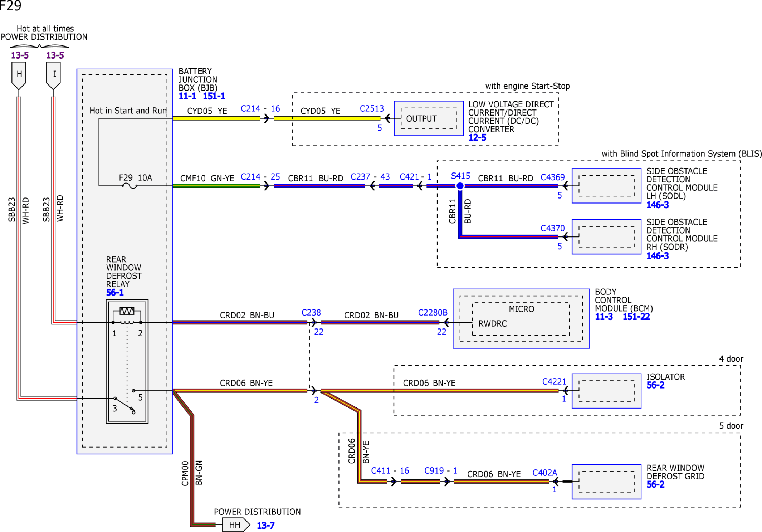Open the 146-3 link for SODL module

click(657, 205)
